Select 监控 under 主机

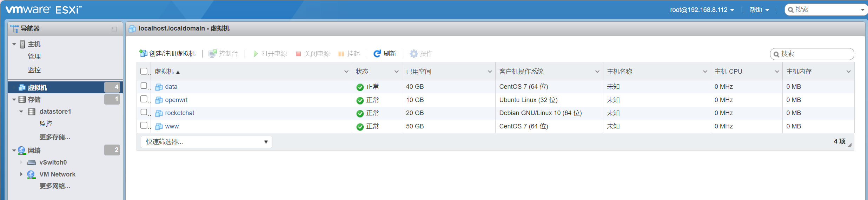(x=34, y=70)
